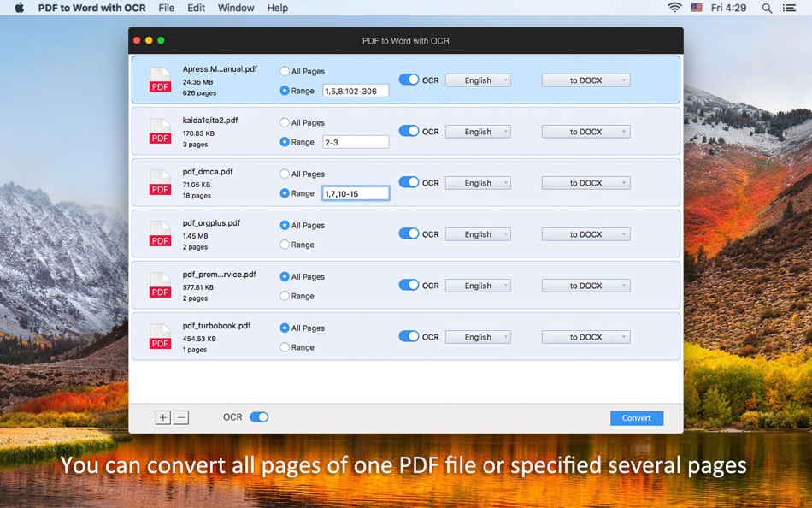Image resolution: width=812 pixels, height=508 pixels.
Task: Toggle OCR switch for pdf_dmca.pdf
Action: click(409, 182)
